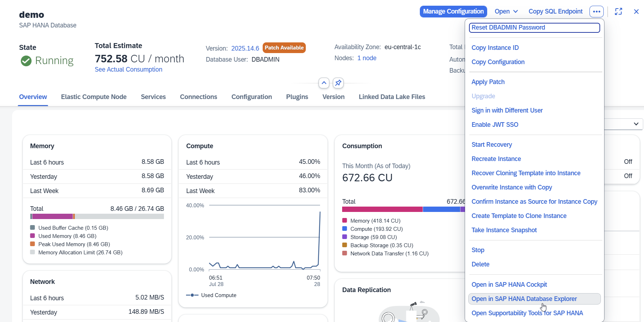Select Open in SAP HANA Database Explorer
The height and width of the screenshot is (322, 644).
[535, 299]
